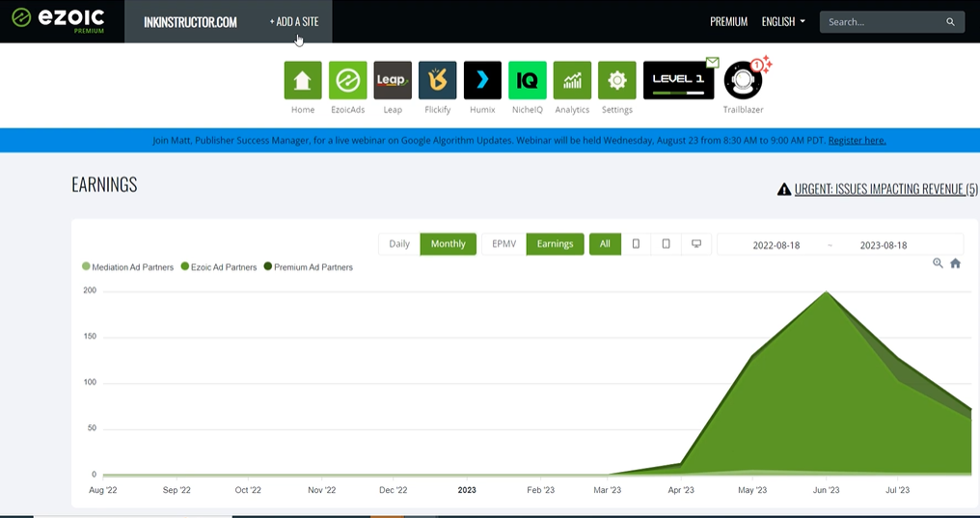Launch the Leap tool icon

(393, 81)
